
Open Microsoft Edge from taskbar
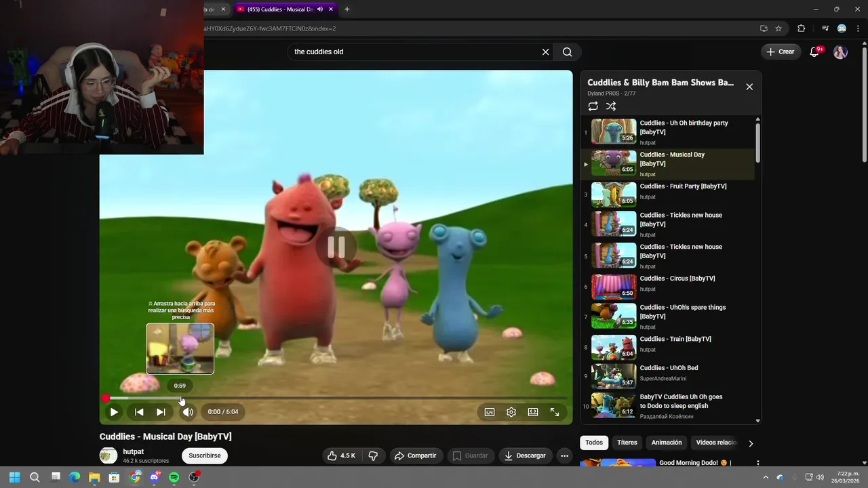click(75, 477)
